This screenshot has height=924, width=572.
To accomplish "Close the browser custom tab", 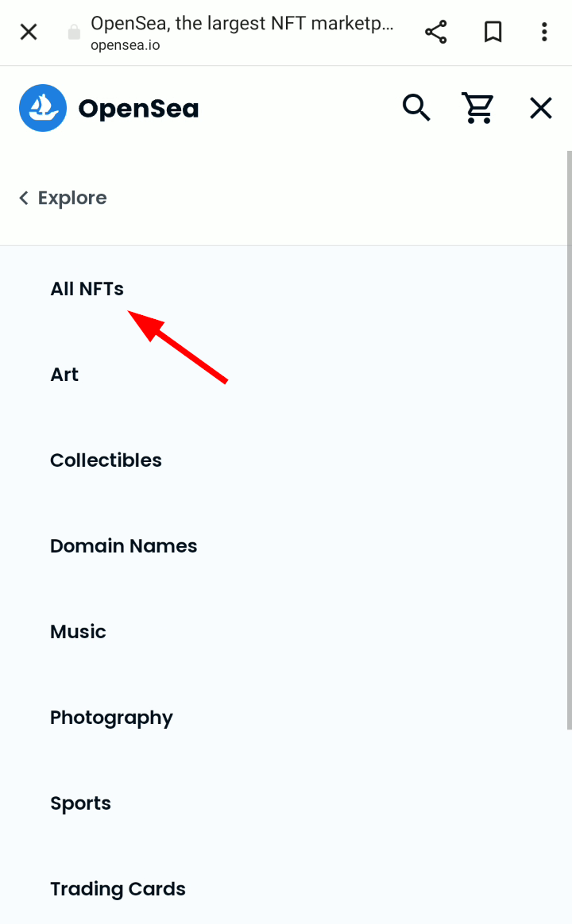I will (x=29, y=32).
